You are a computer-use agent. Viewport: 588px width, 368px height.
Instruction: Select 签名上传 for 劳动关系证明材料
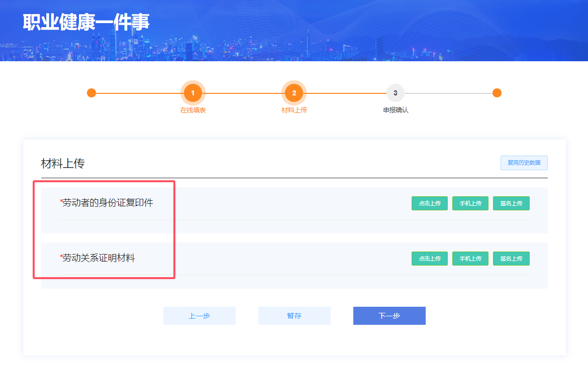(511, 259)
